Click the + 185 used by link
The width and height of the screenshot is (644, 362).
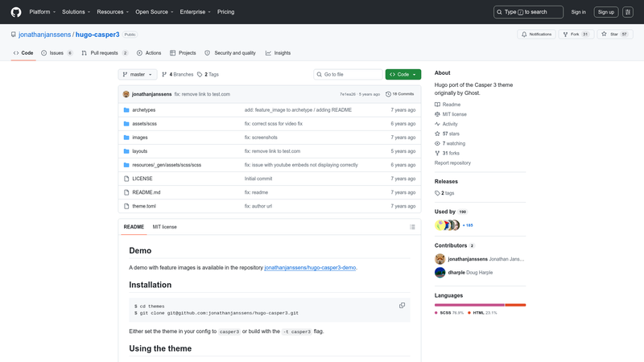(468, 225)
